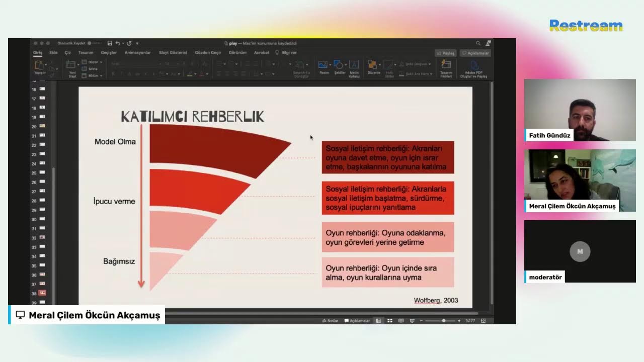Image resolution: width=644 pixels, height=362 pixels.
Task: Open the Tasarım tab
Action: pos(86,52)
